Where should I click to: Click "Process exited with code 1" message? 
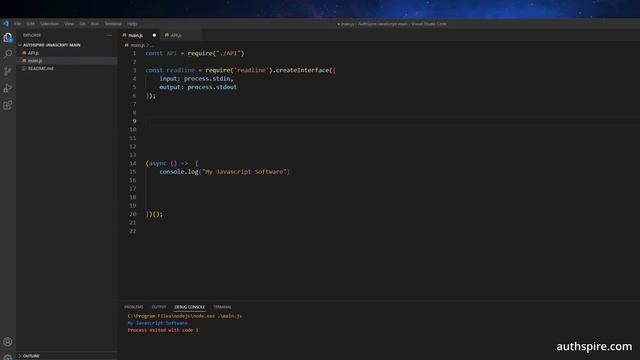pyautogui.click(x=163, y=330)
